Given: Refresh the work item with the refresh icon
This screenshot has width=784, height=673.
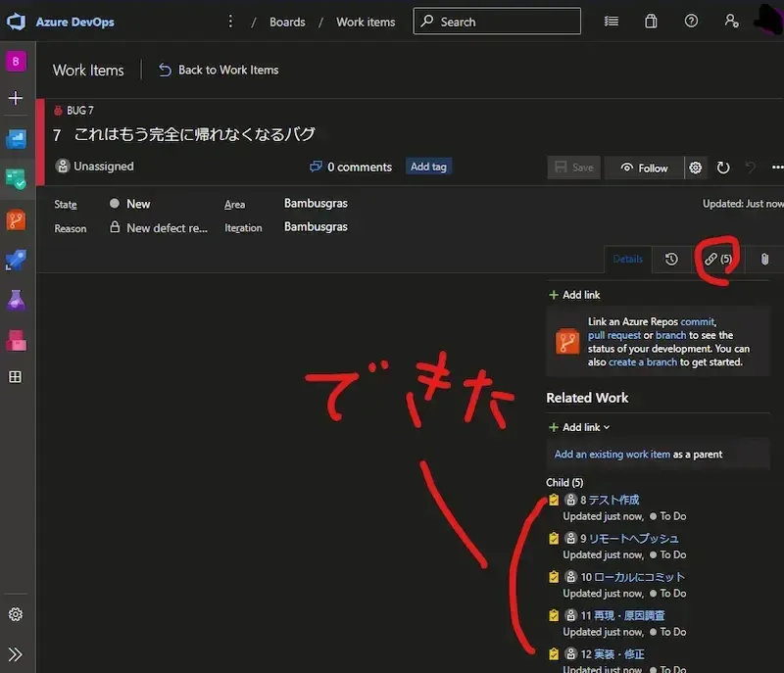Looking at the screenshot, I should click(723, 168).
